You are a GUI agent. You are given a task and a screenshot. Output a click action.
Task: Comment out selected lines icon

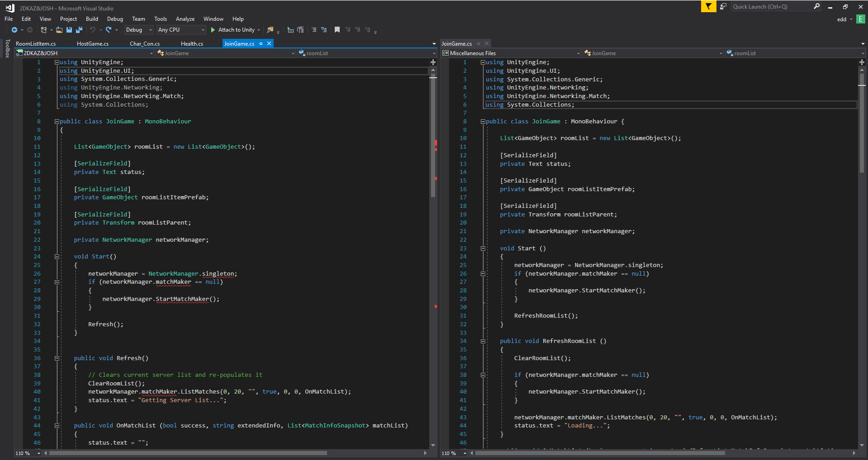tap(314, 30)
